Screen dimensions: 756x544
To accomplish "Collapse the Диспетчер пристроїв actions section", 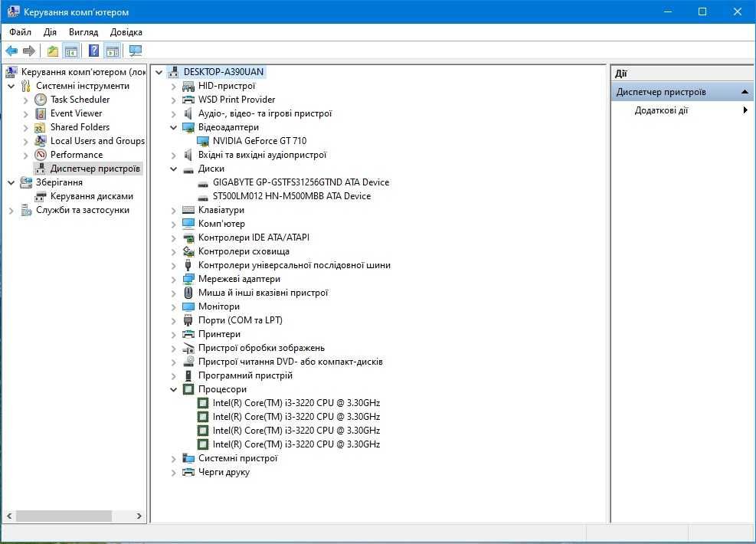I will tap(745, 92).
